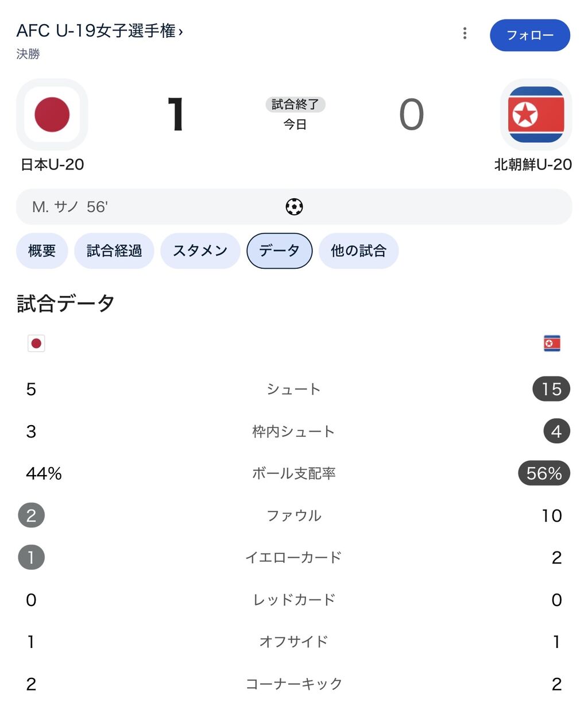
Task: Open the スタメン lineup tab
Action: (200, 251)
